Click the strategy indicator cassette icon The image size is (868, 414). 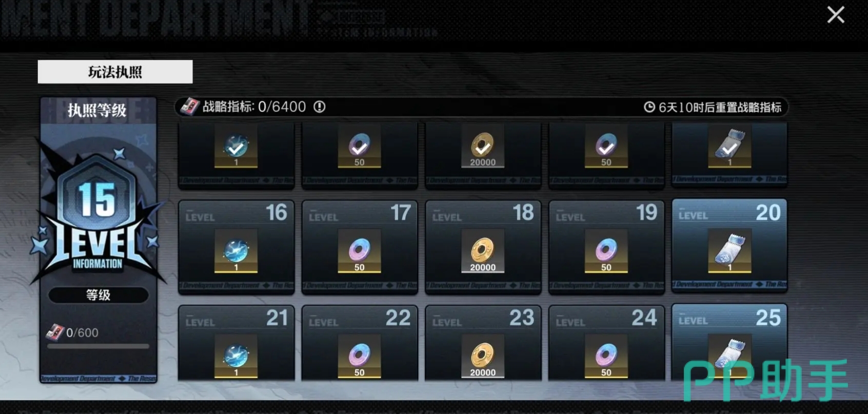(x=190, y=107)
